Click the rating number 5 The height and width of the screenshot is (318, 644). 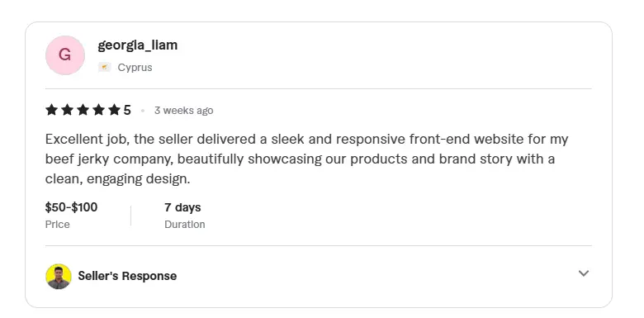[127, 110]
